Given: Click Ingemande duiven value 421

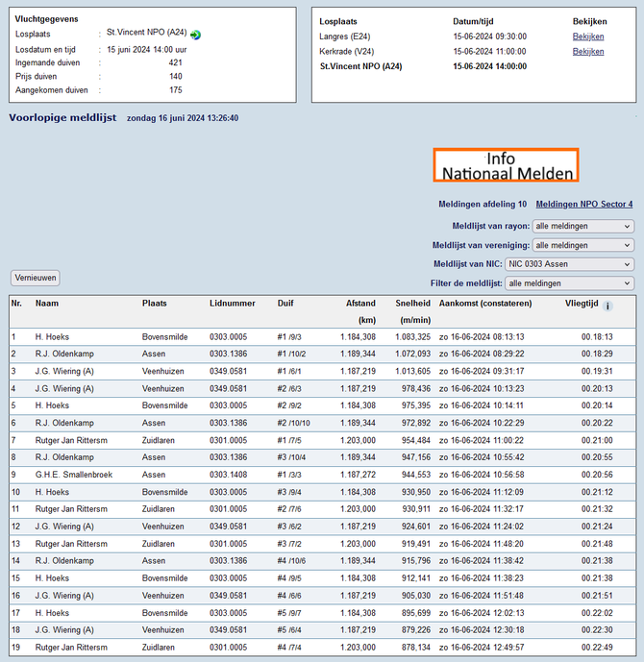Looking at the screenshot, I should tap(175, 62).
